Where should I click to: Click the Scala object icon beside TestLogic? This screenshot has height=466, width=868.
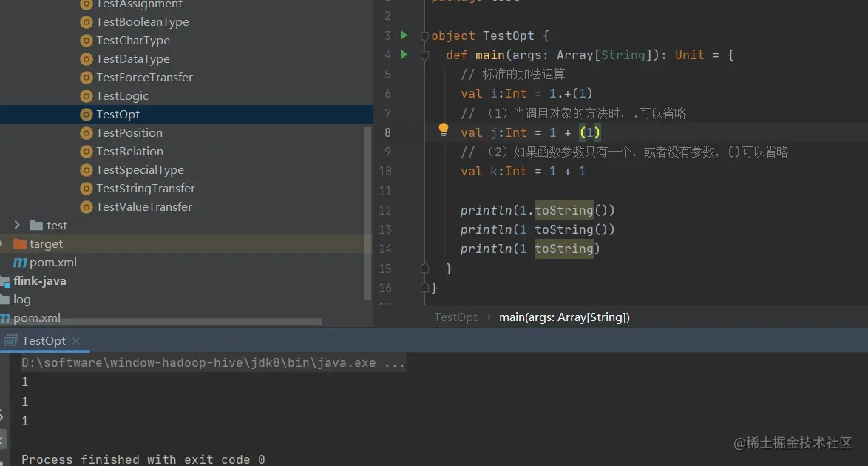[86, 96]
